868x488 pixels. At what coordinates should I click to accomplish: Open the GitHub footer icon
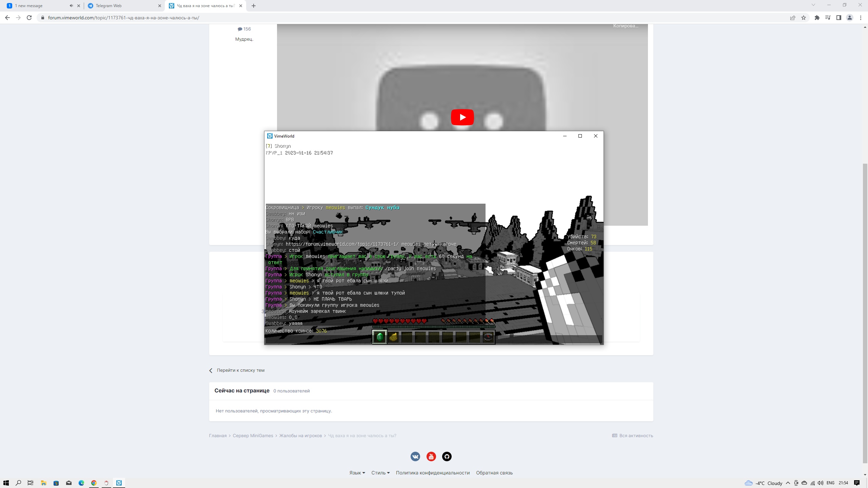447,456
